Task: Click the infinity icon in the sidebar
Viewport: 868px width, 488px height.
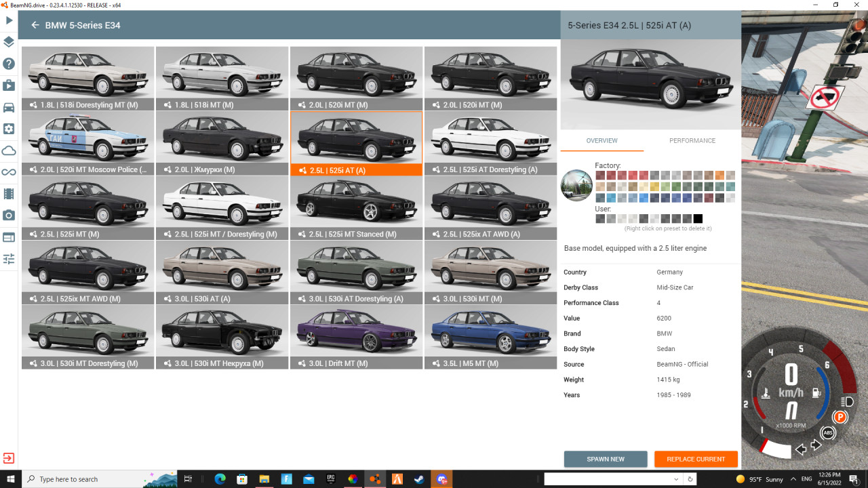Action: pos(9,172)
